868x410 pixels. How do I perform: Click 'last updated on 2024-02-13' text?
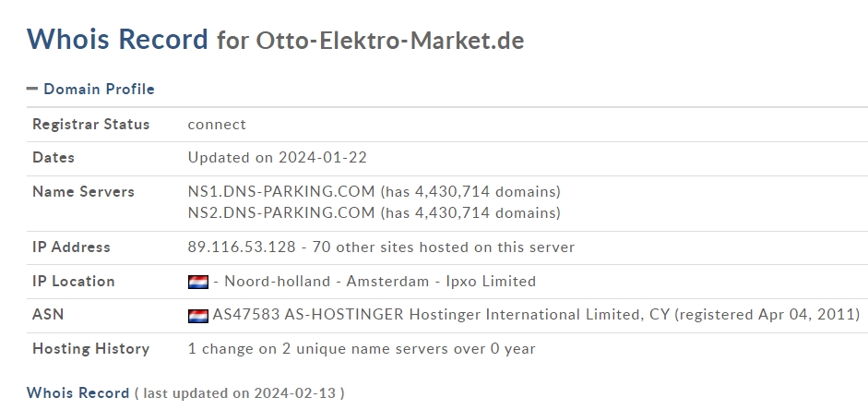239,393
